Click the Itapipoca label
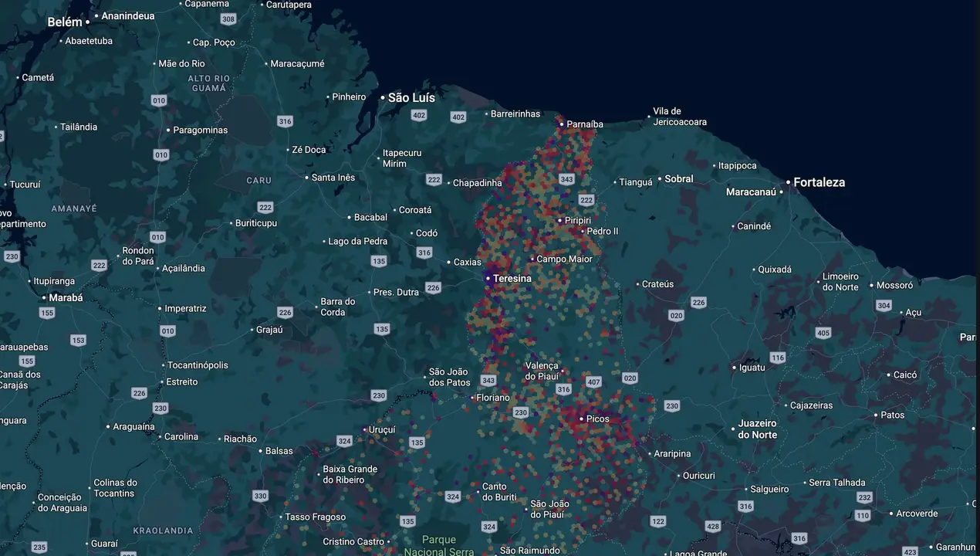 pyautogui.click(x=738, y=166)
